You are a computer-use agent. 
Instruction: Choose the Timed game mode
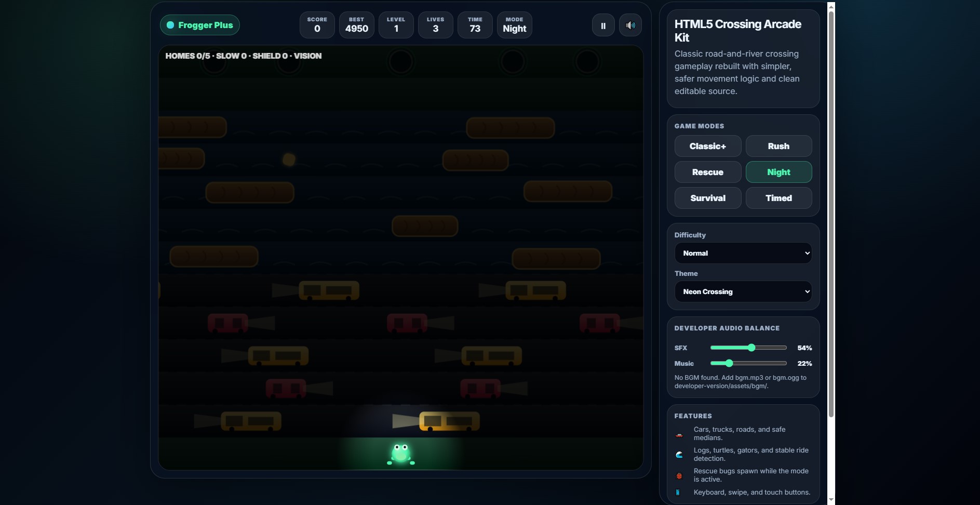(778, 198)
